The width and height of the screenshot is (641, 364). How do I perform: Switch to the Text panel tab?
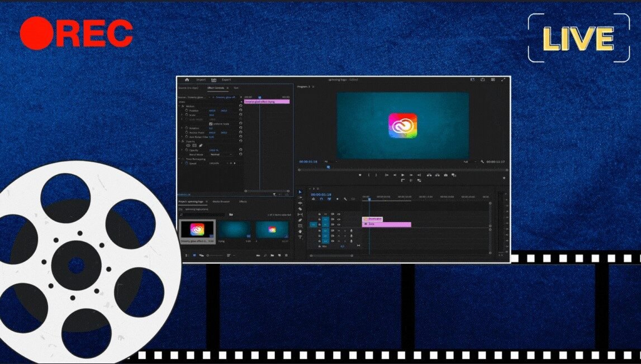236,88
